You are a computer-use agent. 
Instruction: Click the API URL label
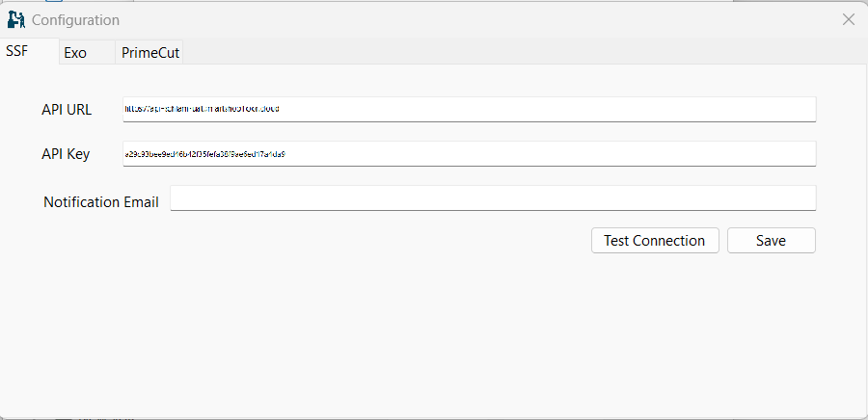pyautogui.click(x=67, y=110)
